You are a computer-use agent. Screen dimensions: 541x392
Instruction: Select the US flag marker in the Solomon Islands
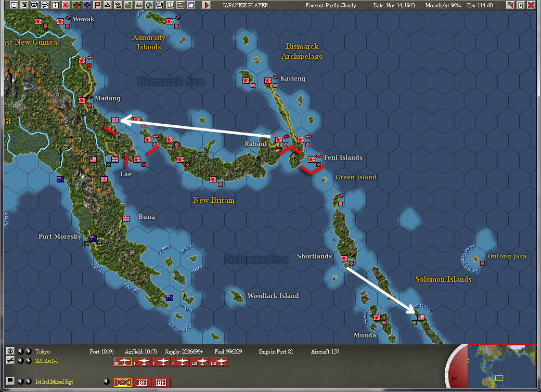(x=421, y=317)
